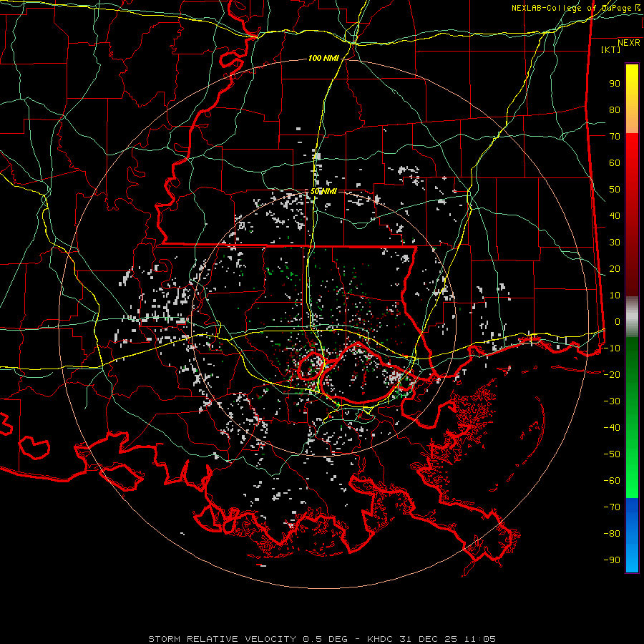The height and width of the screenshot is (644, 644).
Task: Click the 50 value on the velocity scale
Action: point(615,190)
